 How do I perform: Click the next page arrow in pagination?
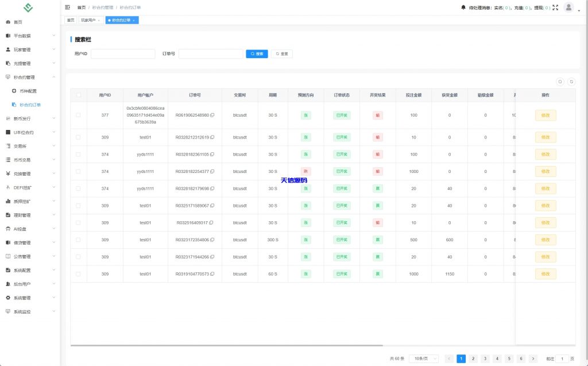coord(533,359)
